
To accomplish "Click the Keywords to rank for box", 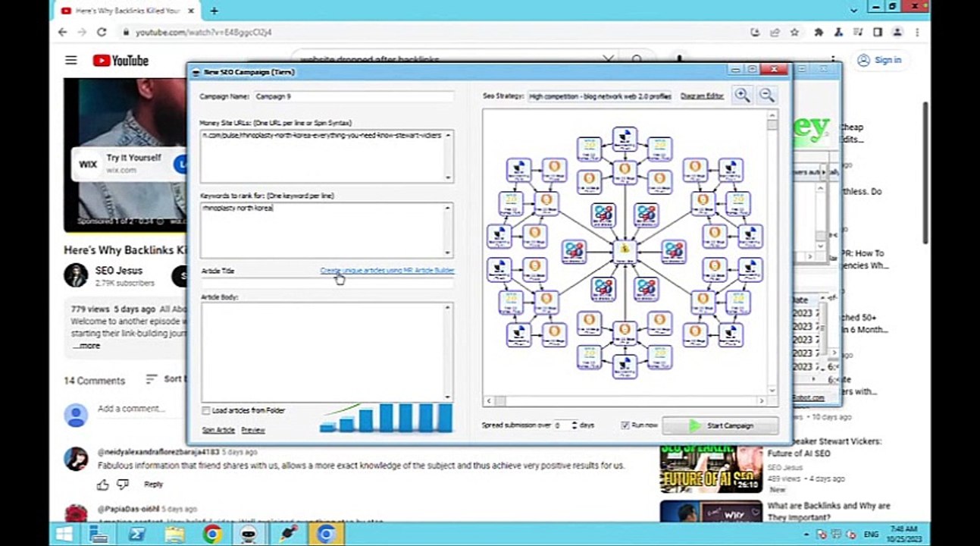I will (x=327, y=230).
